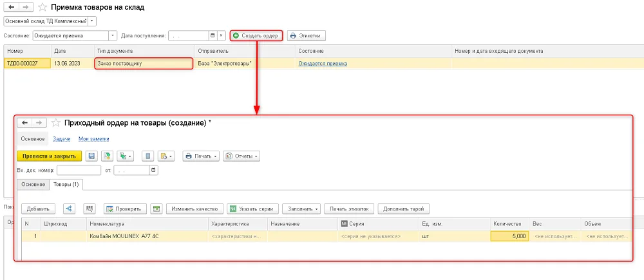Select Заказ поставщику cell
The image size is (644, 280).
pyautogui.click(x=144, y=63)
